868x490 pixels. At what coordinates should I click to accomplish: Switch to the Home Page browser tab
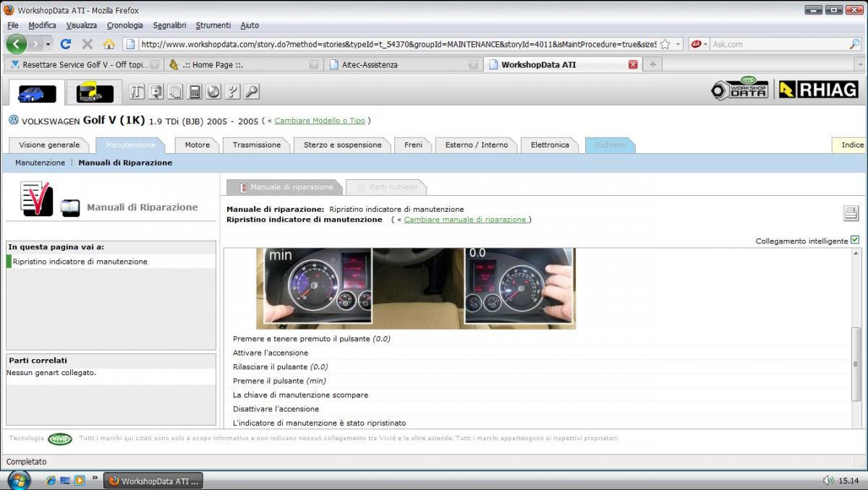(243, 64)
